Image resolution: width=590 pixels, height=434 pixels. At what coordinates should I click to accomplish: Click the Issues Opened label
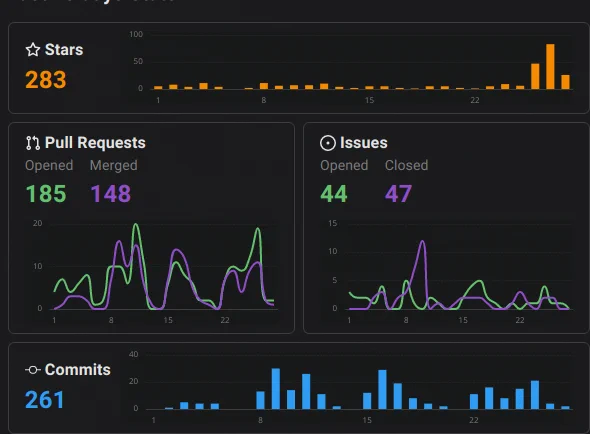344,166
